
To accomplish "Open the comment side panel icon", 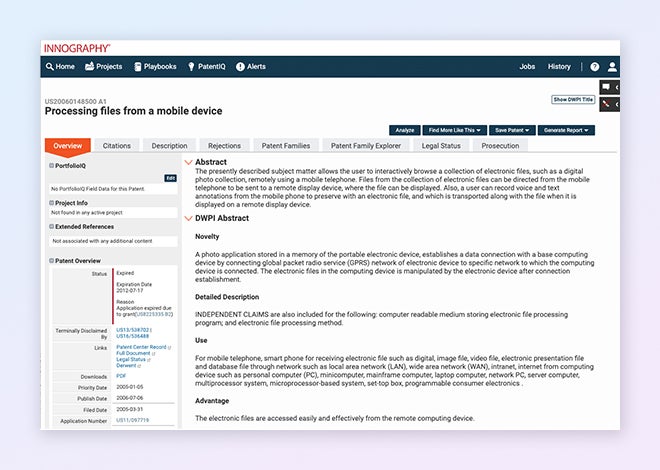I will click(606, 88).
